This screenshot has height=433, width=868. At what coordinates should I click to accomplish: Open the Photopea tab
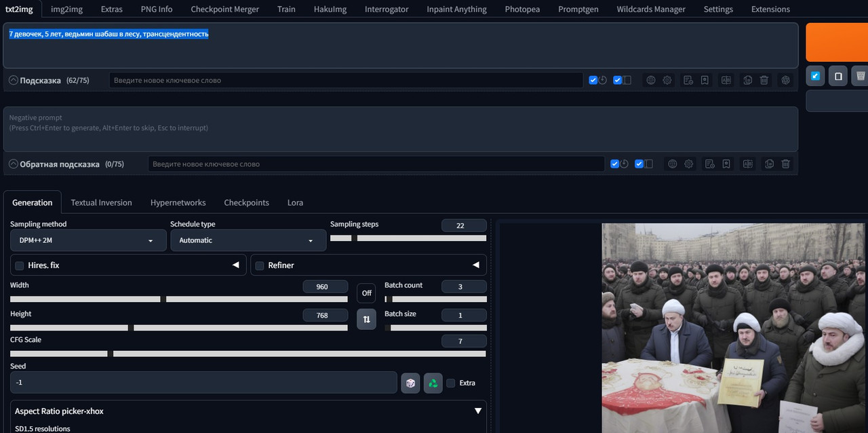(522, 9)
